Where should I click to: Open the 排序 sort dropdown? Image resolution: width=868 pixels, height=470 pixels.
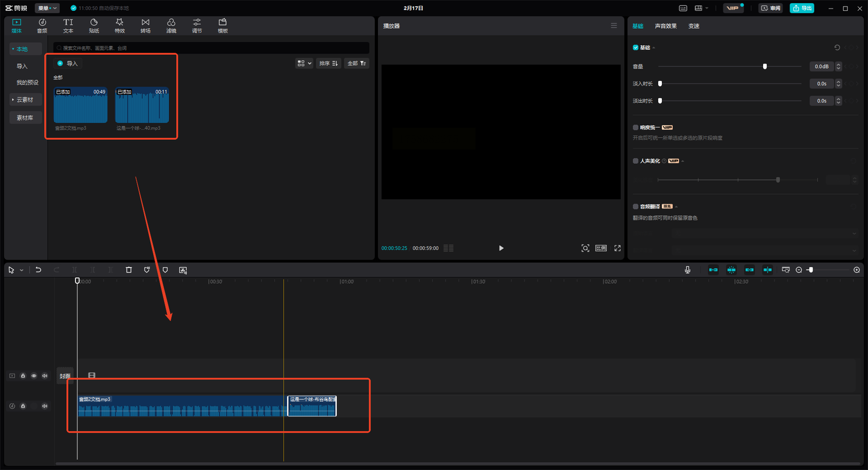[x=329, y=63]
